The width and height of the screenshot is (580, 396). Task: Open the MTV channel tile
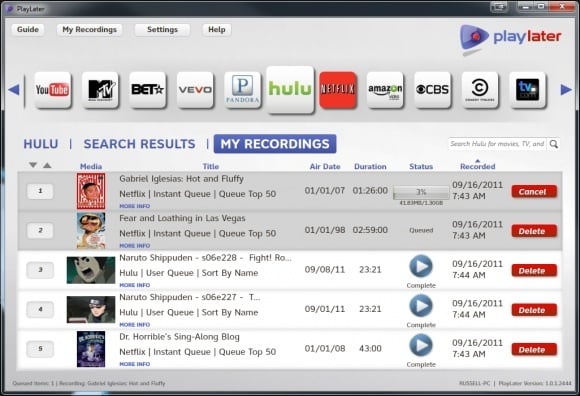pyautogui.click(x=100, y=90)
